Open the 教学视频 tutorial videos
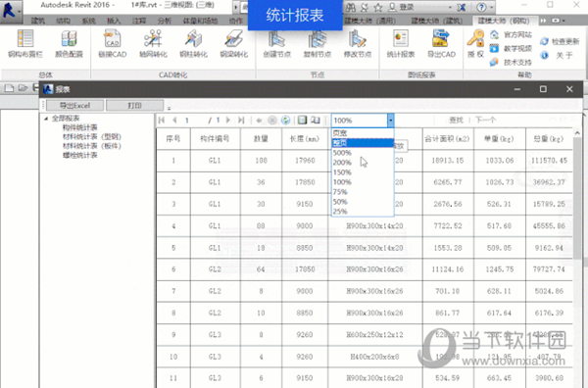This screenshot has width=588, height=388. tap(511, 48)
